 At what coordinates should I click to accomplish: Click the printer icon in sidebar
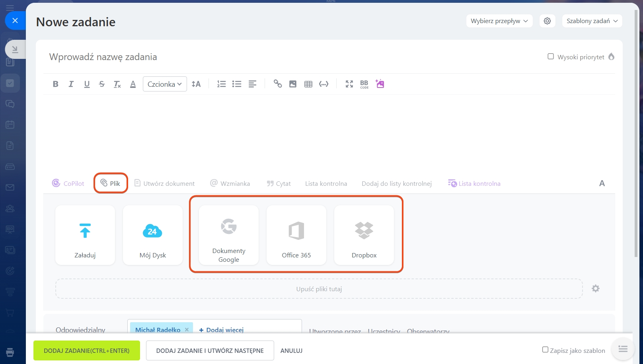[10, 352]
